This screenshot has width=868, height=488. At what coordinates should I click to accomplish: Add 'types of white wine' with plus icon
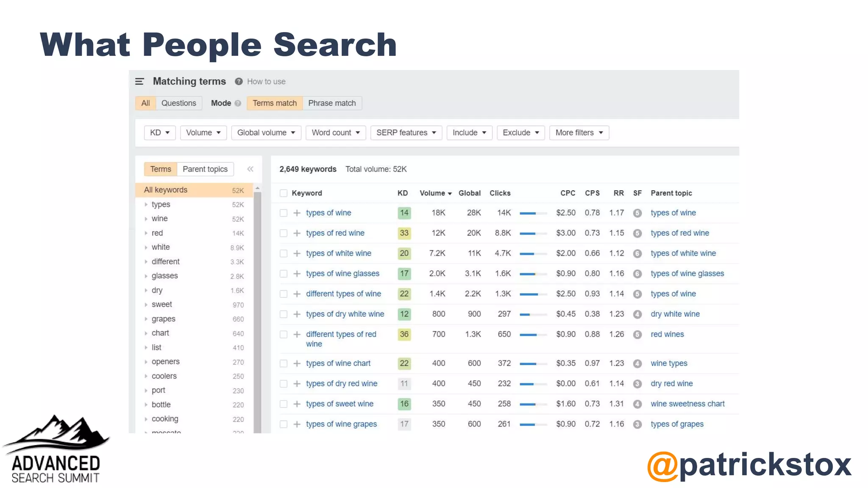297,253
